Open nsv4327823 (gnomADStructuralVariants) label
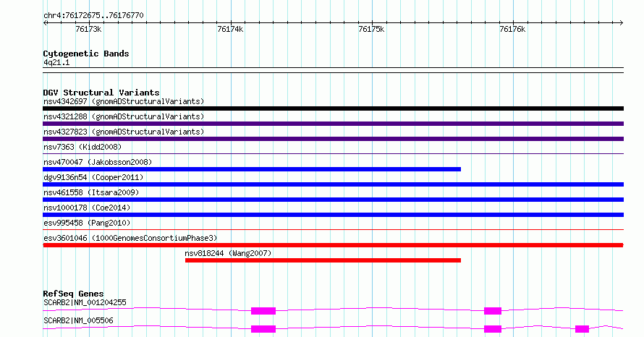 coord(124,132)
